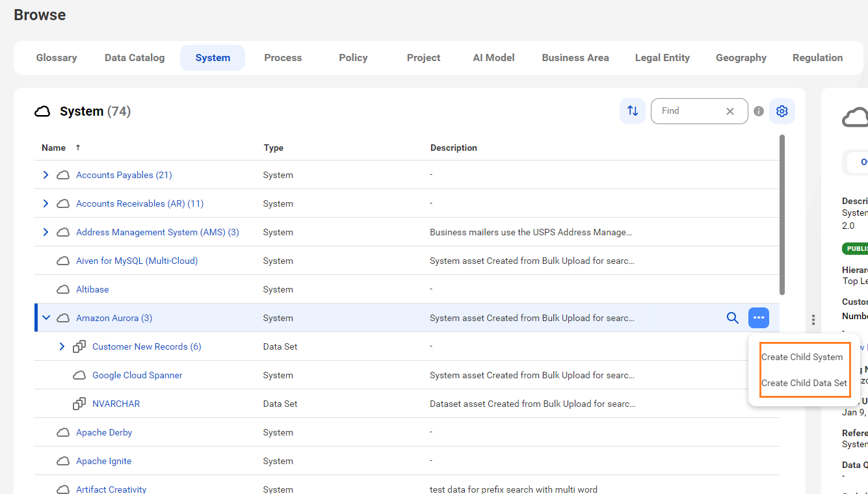
Task: Clear the Find box with X
Action: (730, 111)
